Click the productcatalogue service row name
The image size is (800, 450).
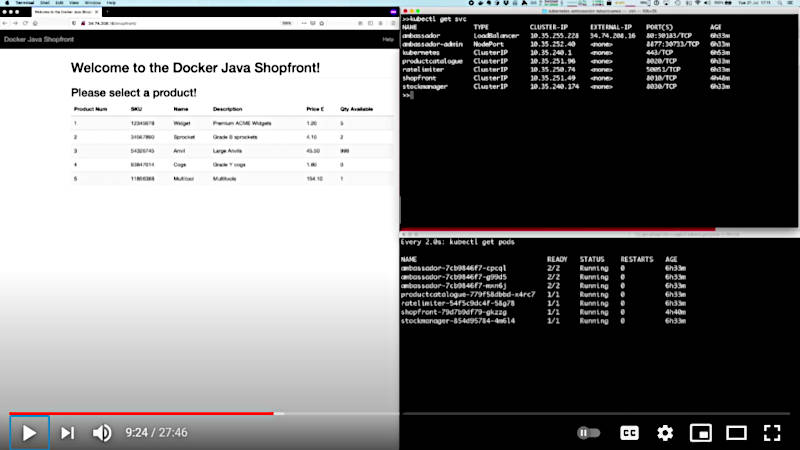pos(432,61)
